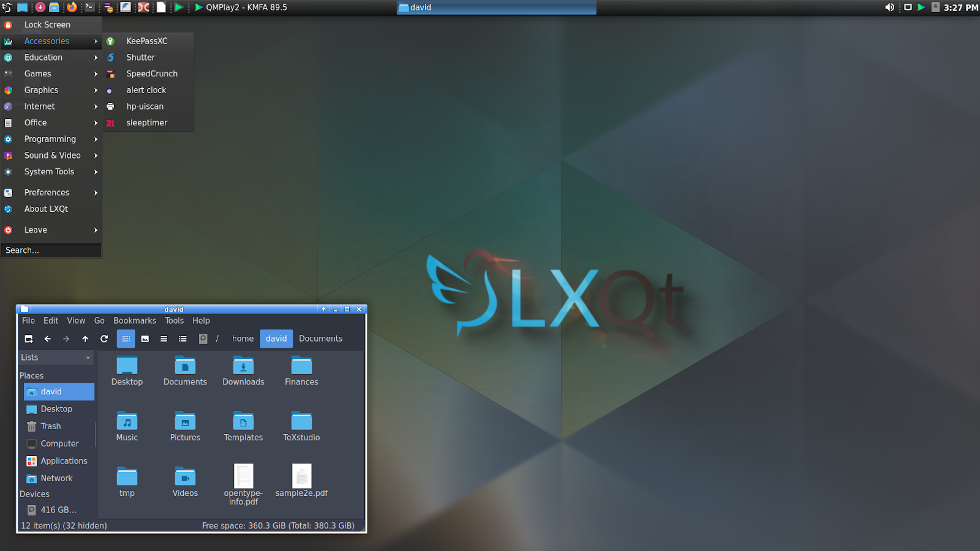Expand the Office submenu
The image size is (980, 551).
pos(51,122)
